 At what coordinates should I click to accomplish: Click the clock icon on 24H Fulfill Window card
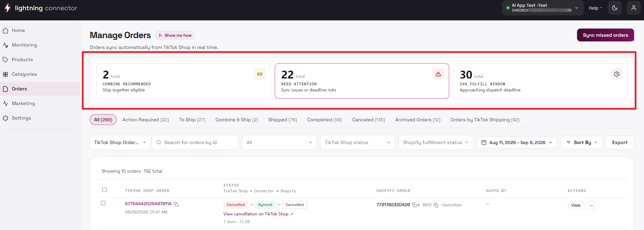click(x=617, y=74)
